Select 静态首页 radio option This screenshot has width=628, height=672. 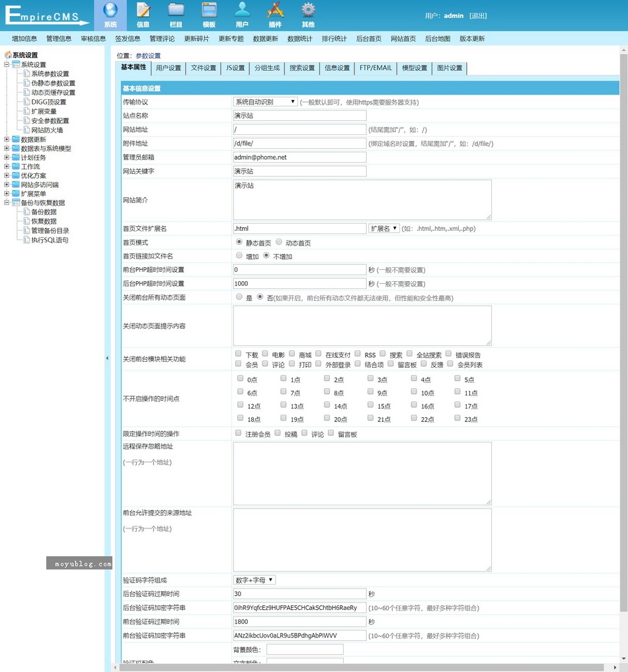pyautogui.click(x=239, y=242)
